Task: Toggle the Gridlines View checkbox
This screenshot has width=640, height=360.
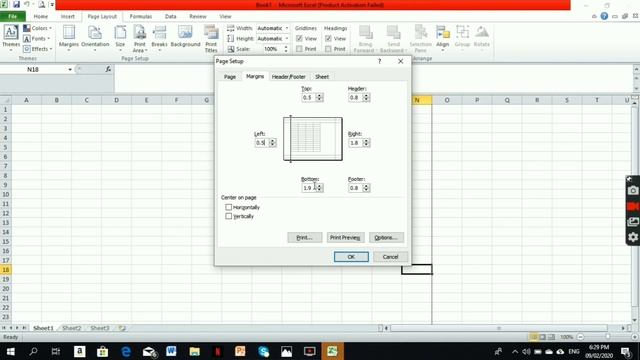Action: click(x=299, y=38)
